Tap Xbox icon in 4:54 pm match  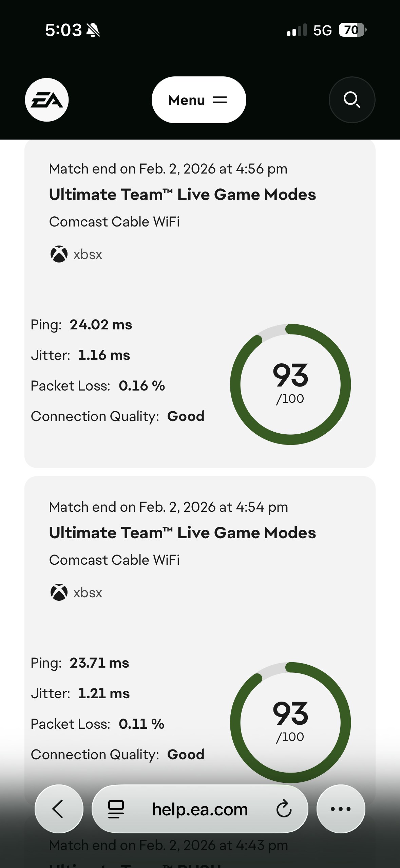(x=59, y=593)
